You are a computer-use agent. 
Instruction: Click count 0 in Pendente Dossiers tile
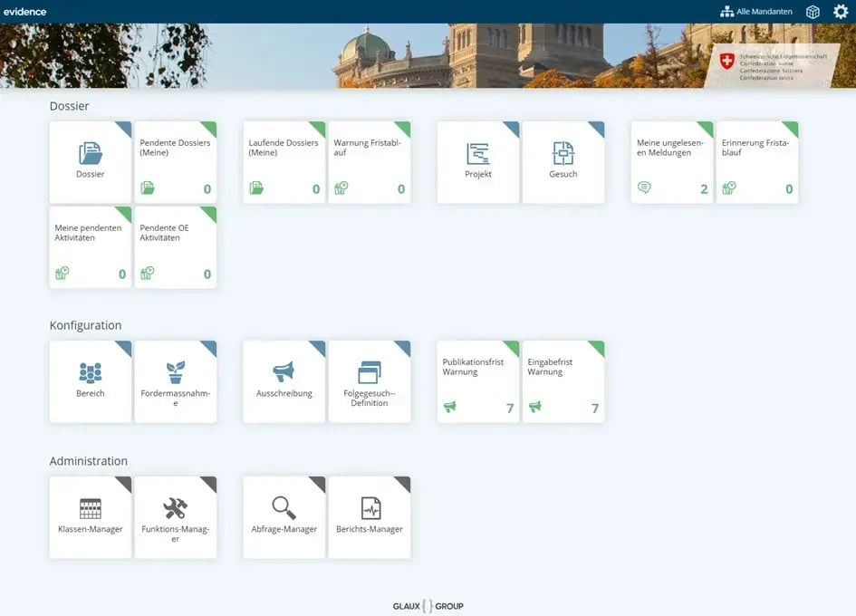pos(207,189)
